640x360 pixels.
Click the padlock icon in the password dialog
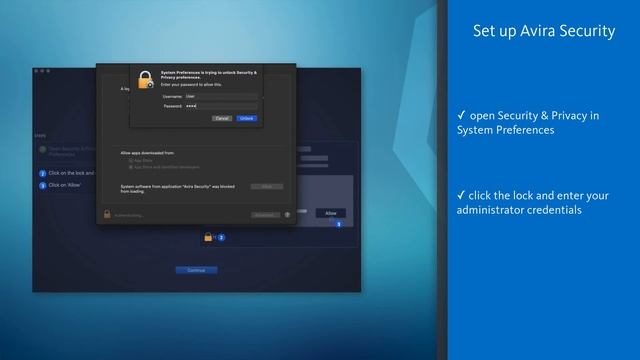[145, 80]
